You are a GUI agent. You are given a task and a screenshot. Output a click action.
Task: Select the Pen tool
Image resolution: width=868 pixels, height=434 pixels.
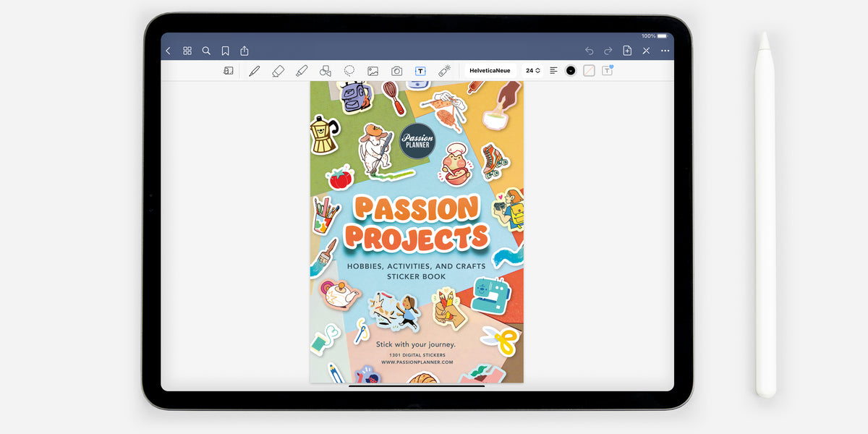tap(255, 70)
